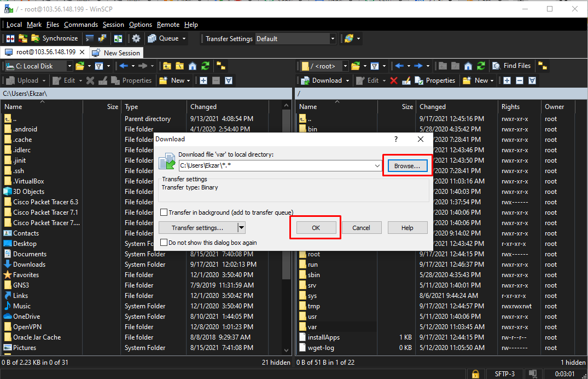Screen dimensions: 588x379
Task: Expand the Queue dropdown arrow
Action: point(184,38)
